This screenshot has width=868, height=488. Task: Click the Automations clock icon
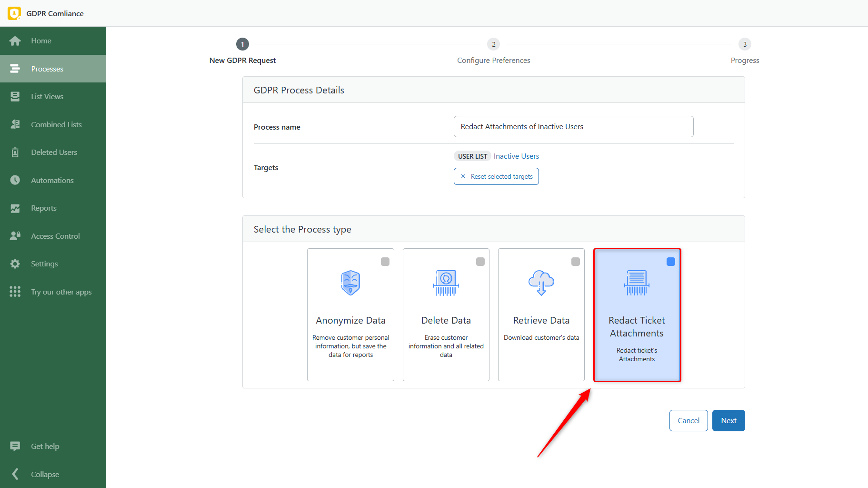(15, 180)
